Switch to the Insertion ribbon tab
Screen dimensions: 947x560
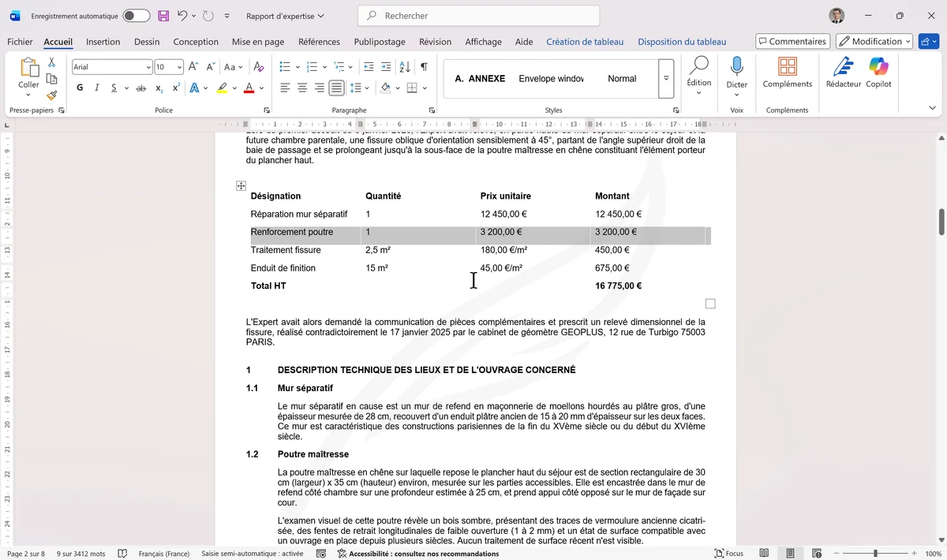click(103, 42)
